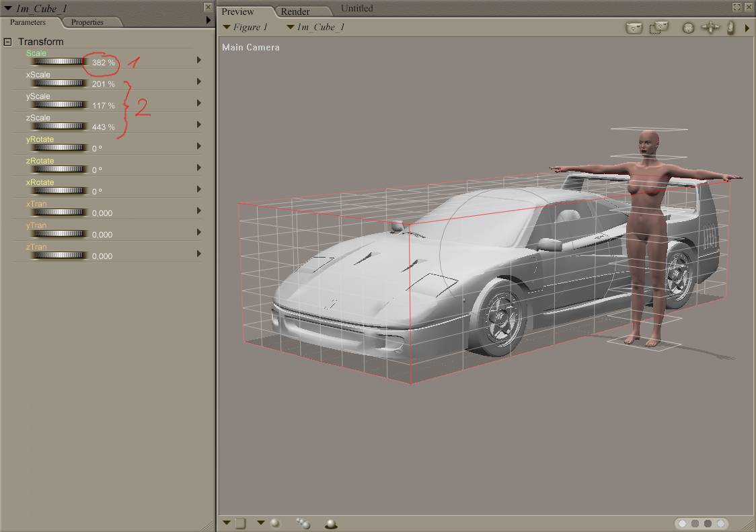Screen dimensions: 756x532
Task: Click the first display style dot at bottom right
Action: (x=683, y=523)
